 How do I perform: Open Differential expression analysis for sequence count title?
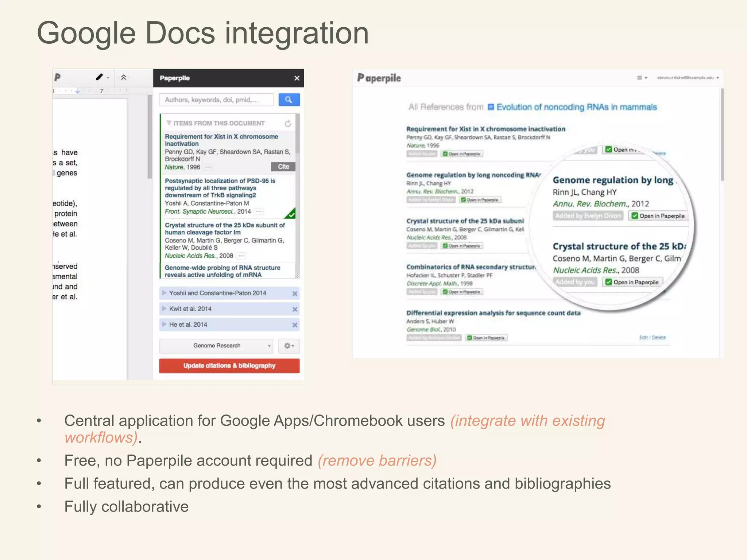[x=494, y=313]
